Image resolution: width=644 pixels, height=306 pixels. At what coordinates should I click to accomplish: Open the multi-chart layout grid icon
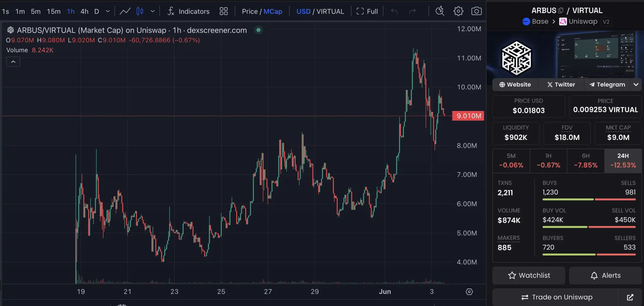tap(223, 11)
